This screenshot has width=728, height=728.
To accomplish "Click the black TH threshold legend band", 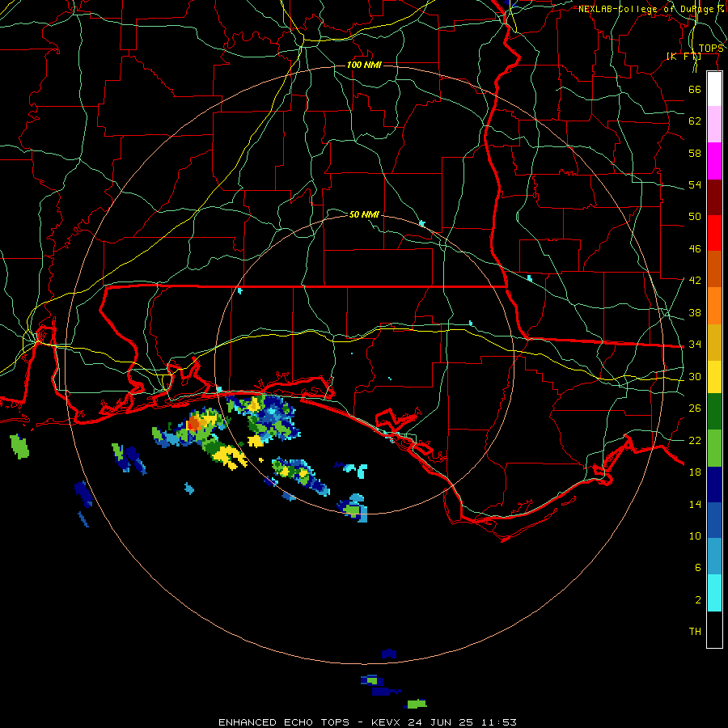I will pyautogui.click(x=714, y=629).
